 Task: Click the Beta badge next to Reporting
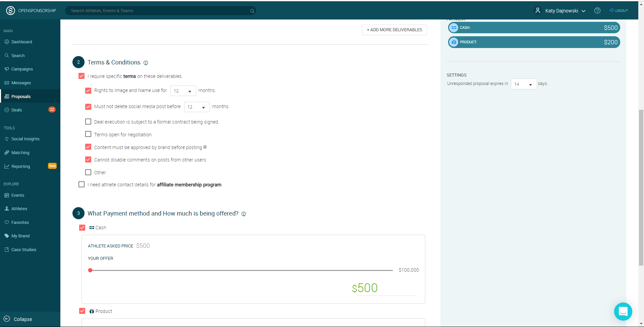tap(52, 166)
